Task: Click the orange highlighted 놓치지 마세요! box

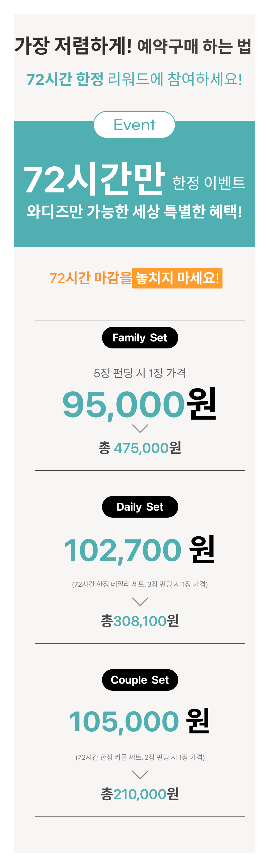Action: [x=177, y=278]
